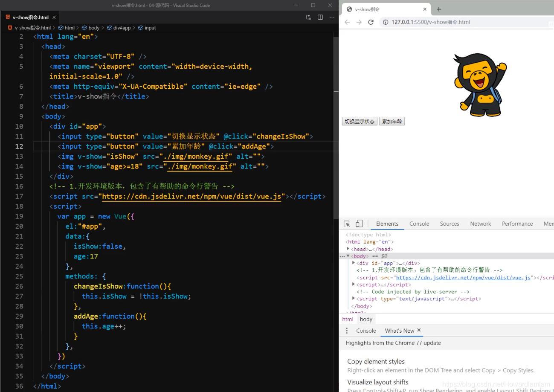Switch to DevTools Network tab
This screenshot has height=392, width=554.
pyautogui.click(x=481, y=224)
